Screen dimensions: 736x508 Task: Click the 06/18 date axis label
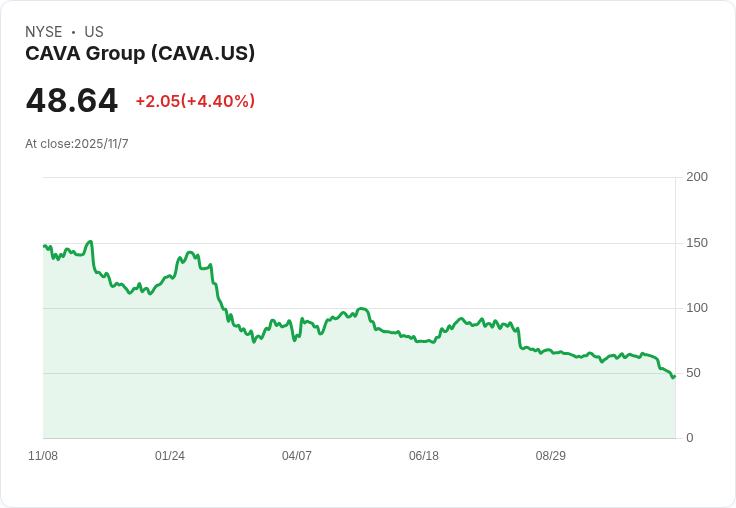coord(424,456)
